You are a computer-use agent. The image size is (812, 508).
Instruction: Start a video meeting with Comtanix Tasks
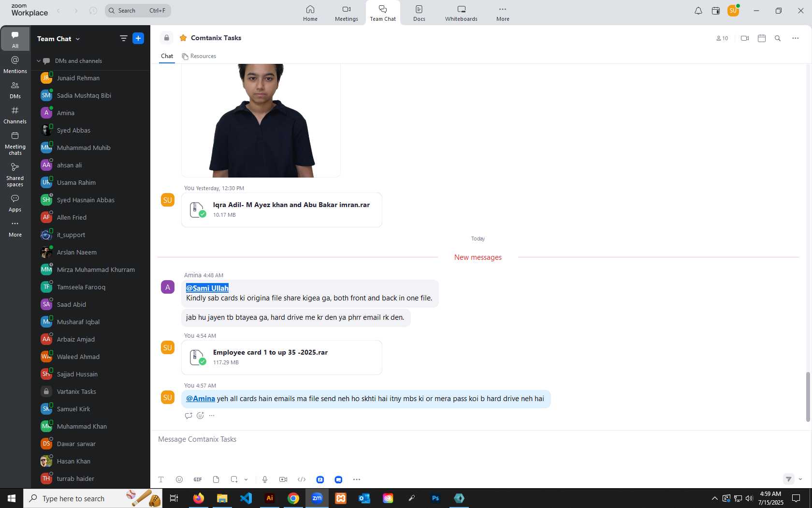click(x=745, y=38)
